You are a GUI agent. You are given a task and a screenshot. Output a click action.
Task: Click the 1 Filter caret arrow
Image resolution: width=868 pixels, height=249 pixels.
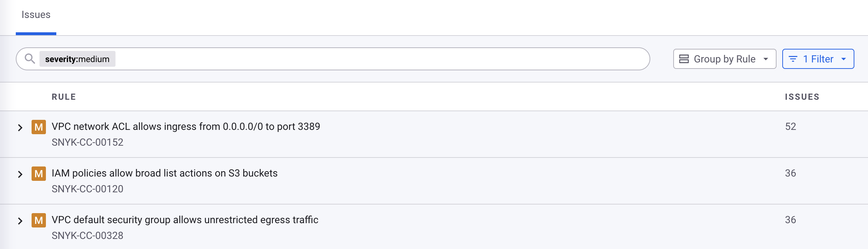tap(844, 59)
